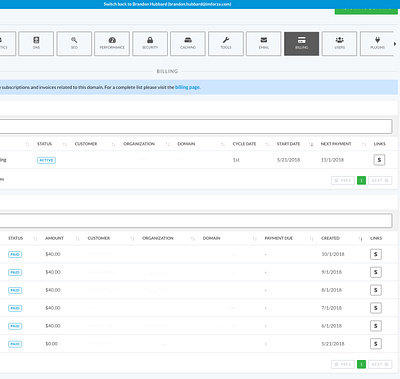
Task: Click the $0.00 amount cell
Action: (x=51, y=344)
